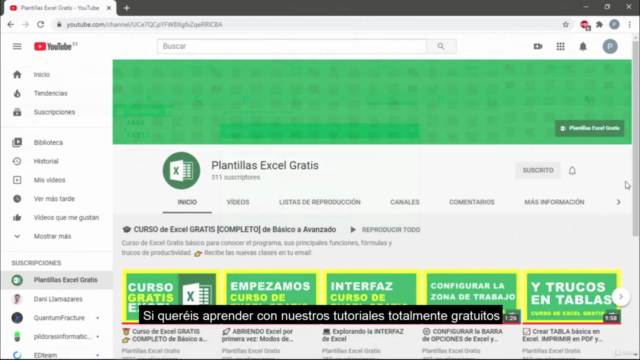Open the account avatar menu
The image size is (640, 360).
pyautogui.click(x=610, y=47)
